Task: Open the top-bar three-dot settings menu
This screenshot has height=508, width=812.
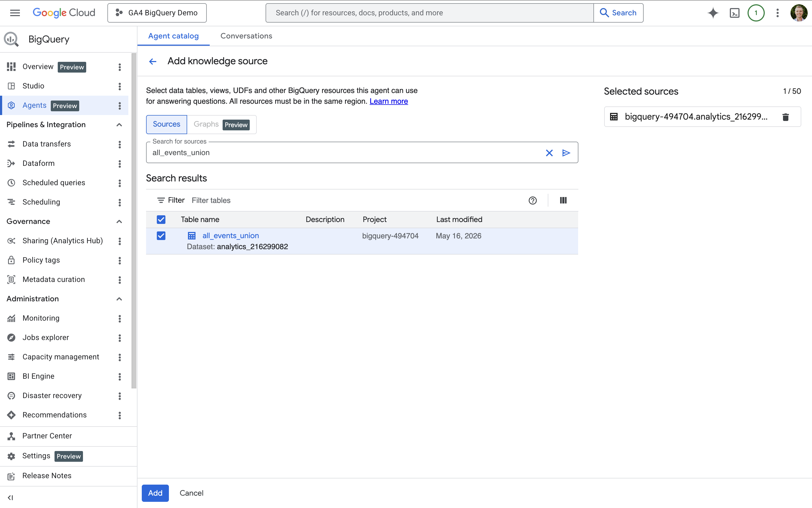Action: pyautogui.click(x=777, y=13)
